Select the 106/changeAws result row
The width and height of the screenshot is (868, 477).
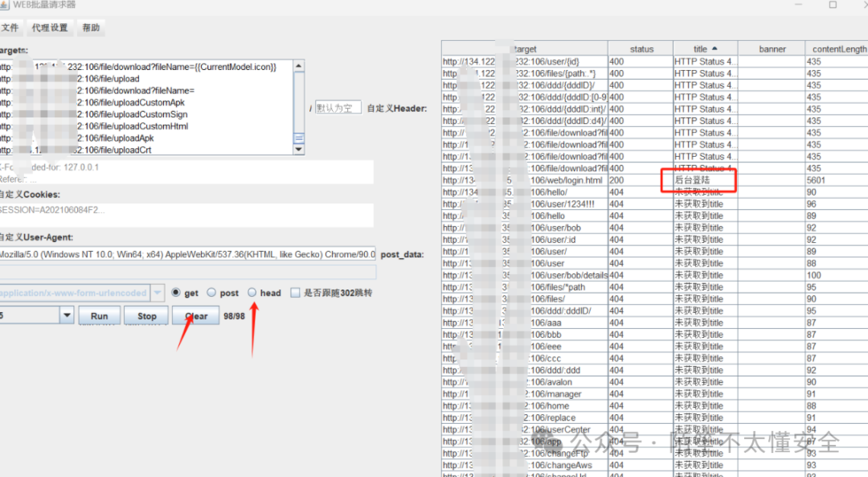[654, 465]
